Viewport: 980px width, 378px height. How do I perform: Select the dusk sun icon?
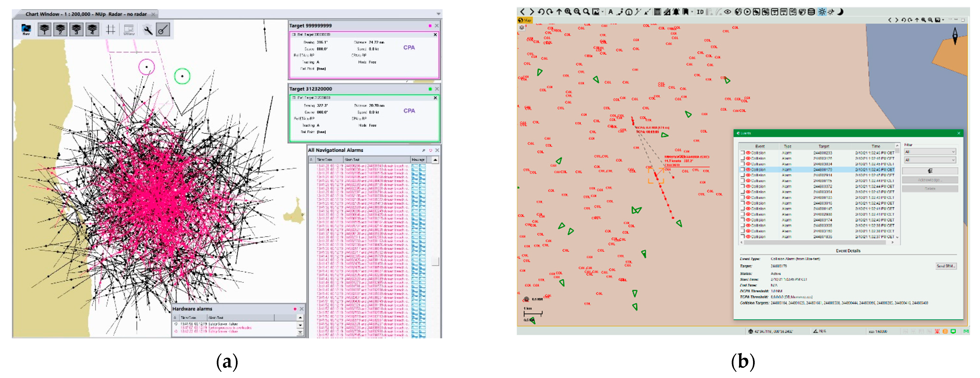(x=831, y=12)
